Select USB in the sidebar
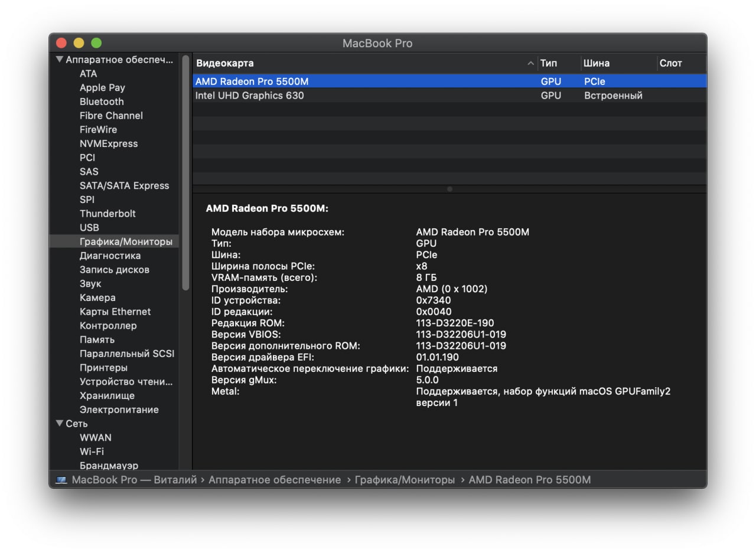Screen dimensions: 756x553 (89, 227)
